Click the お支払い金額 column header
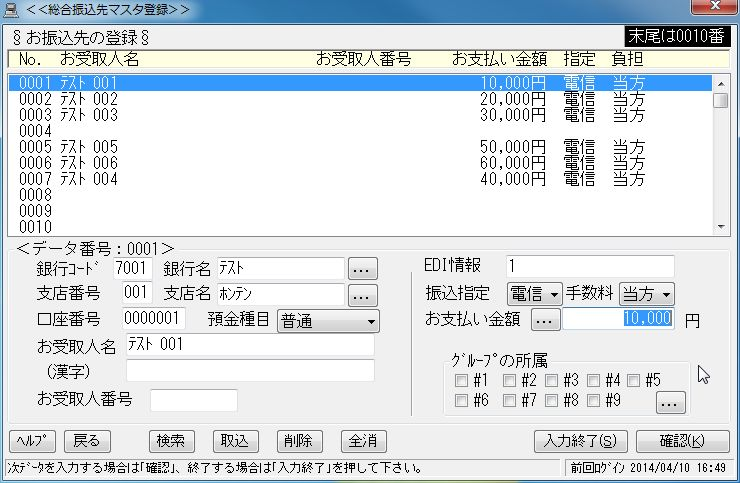Screen dimensions: 740x483 [499, 59]
